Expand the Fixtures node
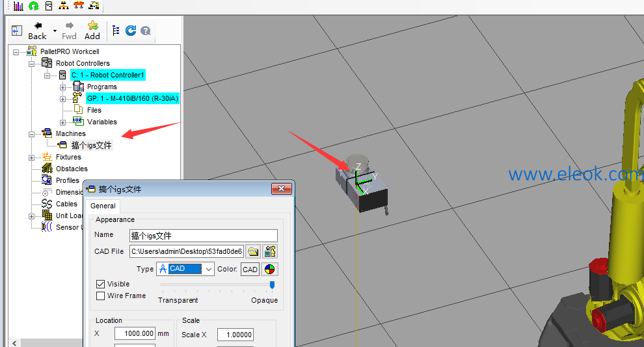 tap(31, 158)
